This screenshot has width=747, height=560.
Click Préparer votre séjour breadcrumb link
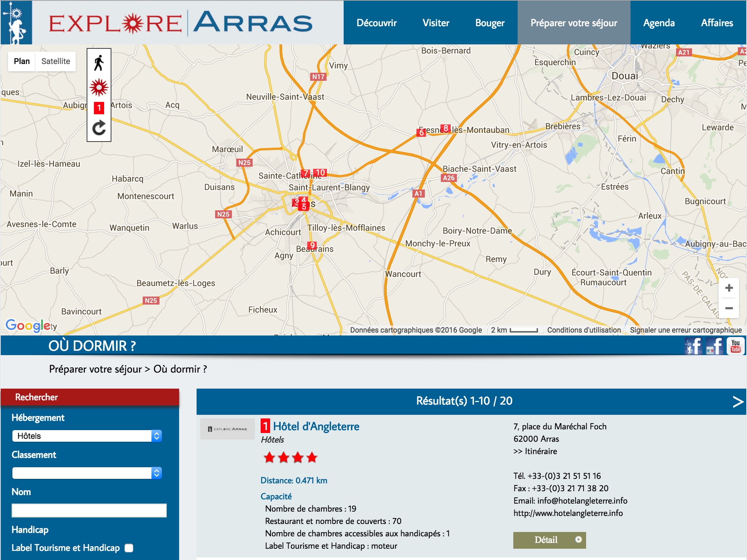[x=95, y=369]
